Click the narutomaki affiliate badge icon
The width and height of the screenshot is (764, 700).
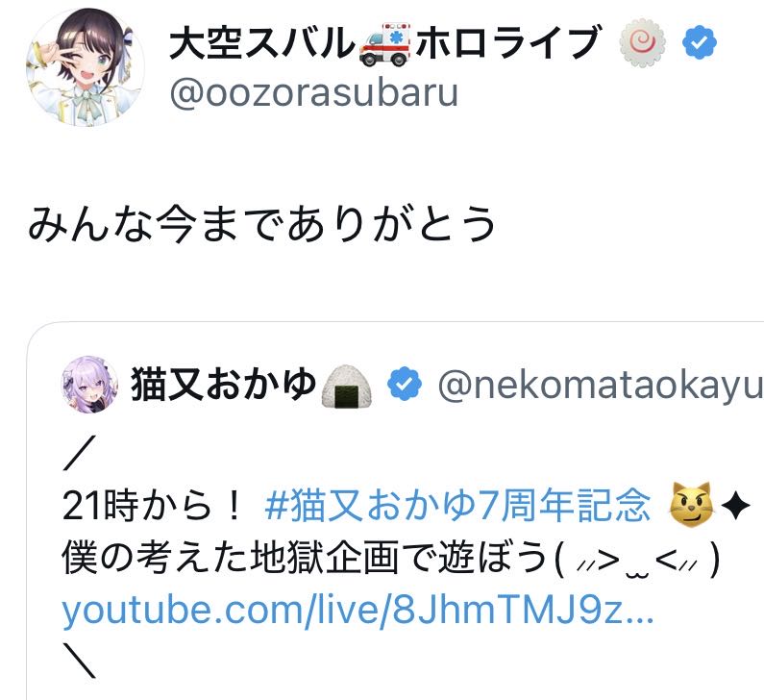(x=642, y=43)
